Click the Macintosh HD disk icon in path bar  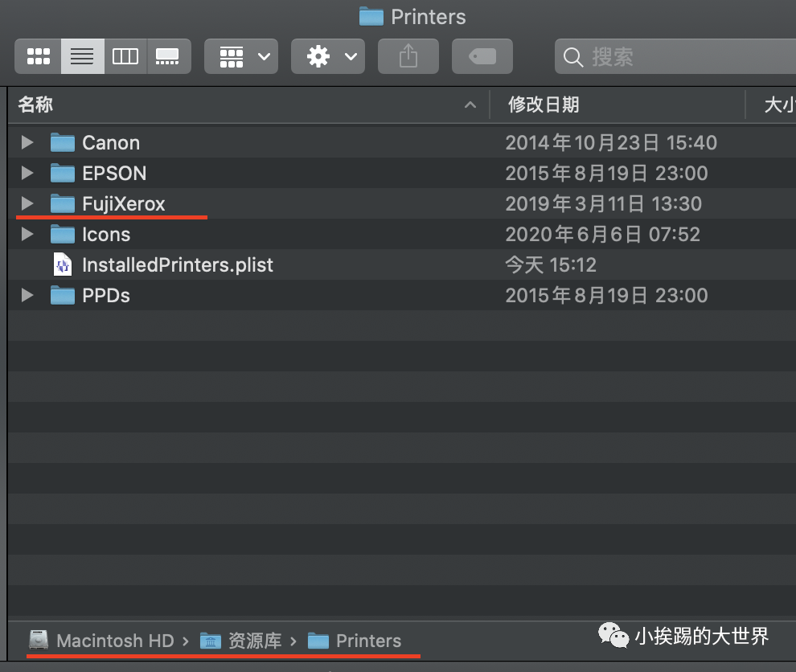(x=39, y=640)
